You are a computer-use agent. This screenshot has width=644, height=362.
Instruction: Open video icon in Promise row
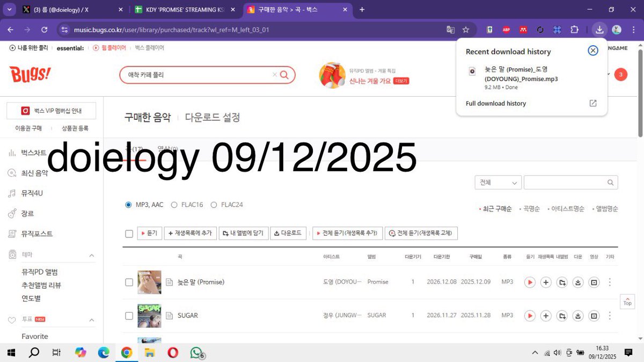click(x=594, y=282)
